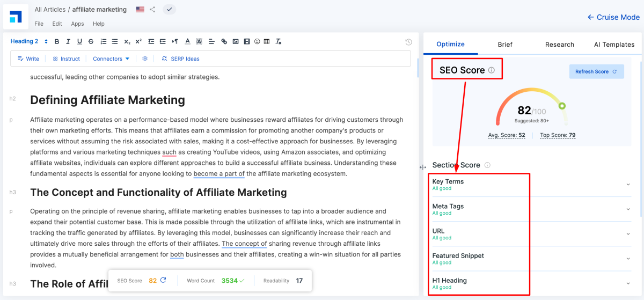The image size is (644, 300).
Task: Toggle the checkmark status button in header
Action: 169,10
